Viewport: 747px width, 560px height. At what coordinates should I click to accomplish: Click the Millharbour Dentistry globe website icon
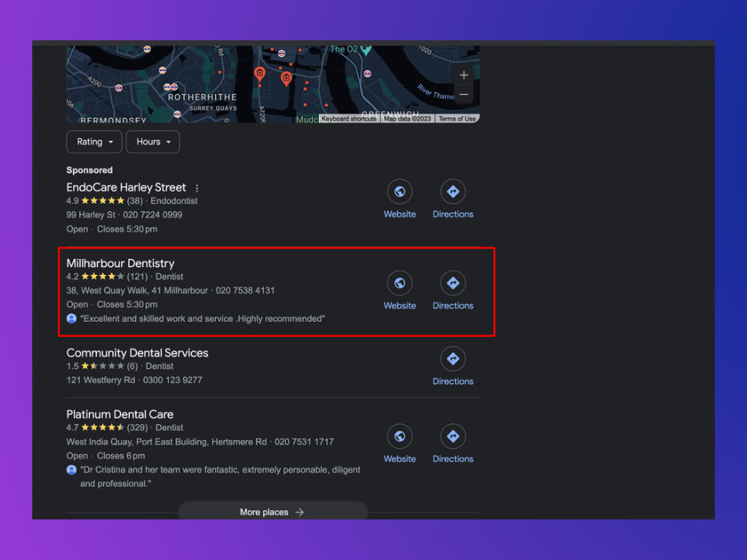coord(400,283)
